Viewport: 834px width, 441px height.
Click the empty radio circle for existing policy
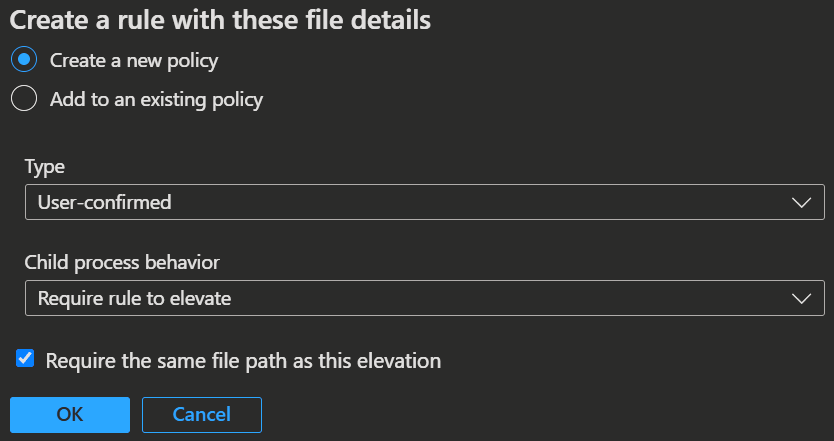pos(24,98)
